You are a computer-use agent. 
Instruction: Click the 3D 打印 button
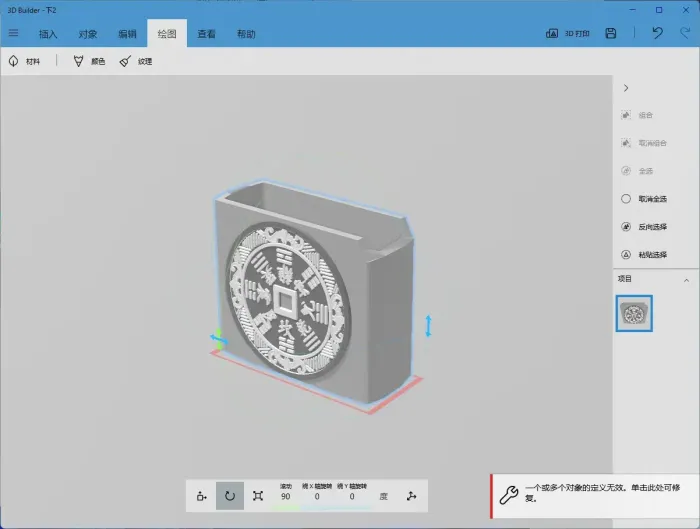tap(567, 33)
